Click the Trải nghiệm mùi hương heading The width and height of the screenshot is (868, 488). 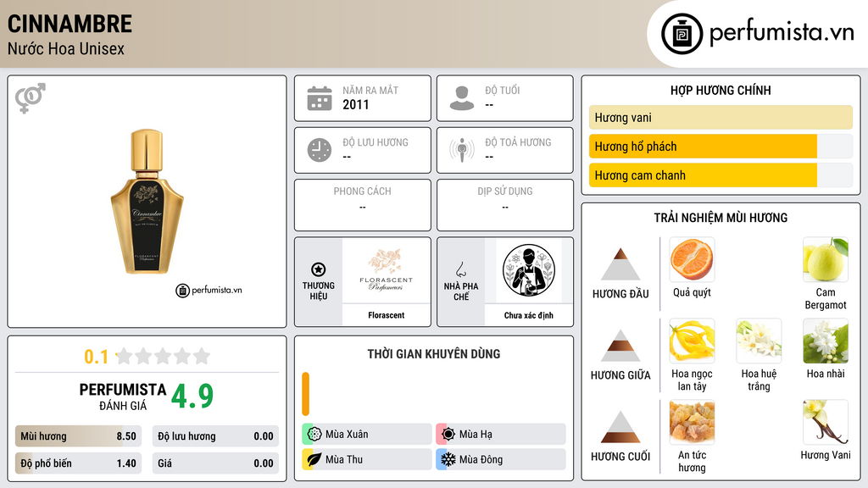tap(721, 218)
